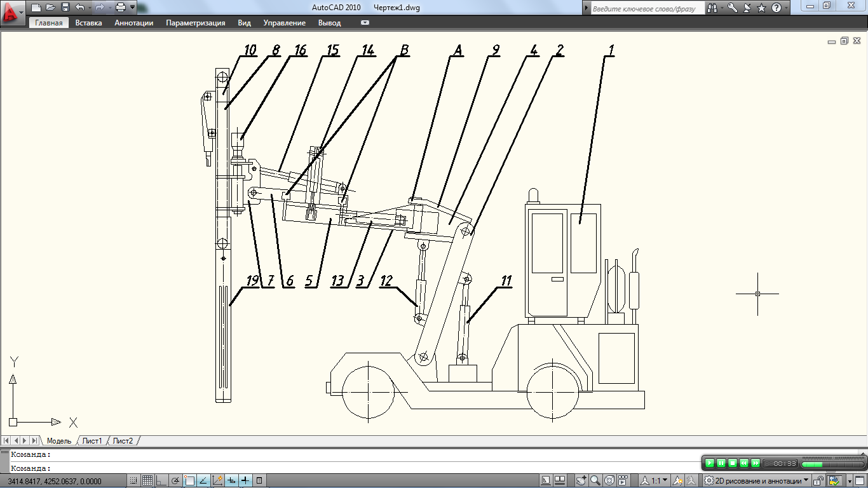The width and height of the screenshot is (868, 488).
Task: Toggle Ortho mode in status bar
Action: (161, 481)
